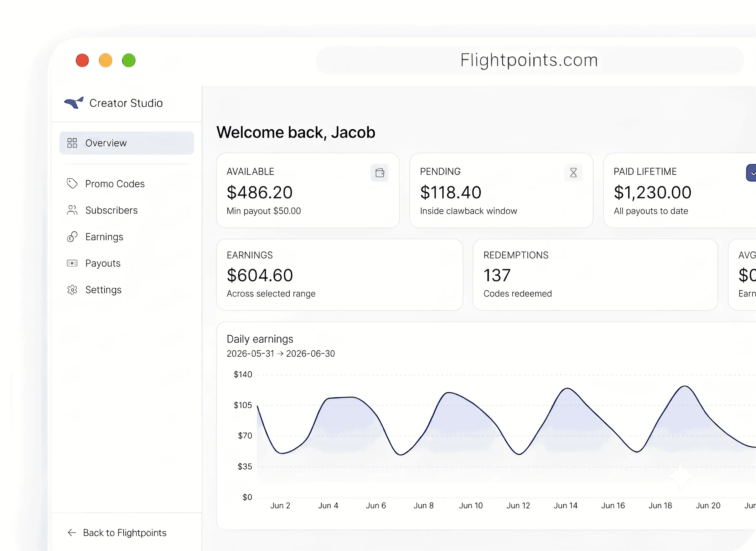Click the back arrow beside Back to Flightpoints
Image resolution: width=756 pixels, height=551 pixels.
click(72, 533)
